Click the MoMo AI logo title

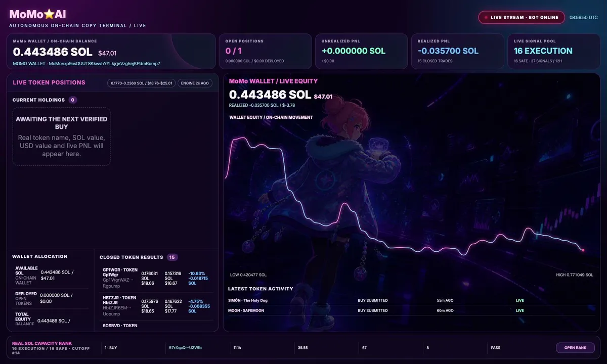click(x=37, y=15)
